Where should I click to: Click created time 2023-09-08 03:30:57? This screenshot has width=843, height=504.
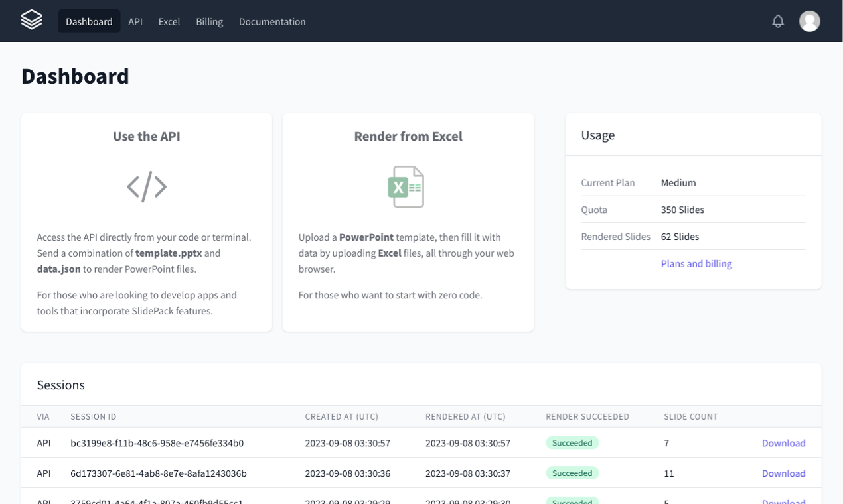pos(348,443)
